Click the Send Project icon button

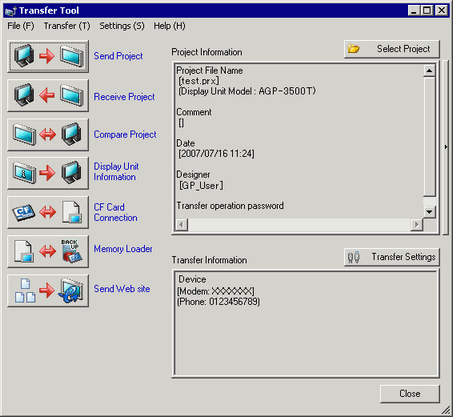pyautogui.click(x=48, y=57)
